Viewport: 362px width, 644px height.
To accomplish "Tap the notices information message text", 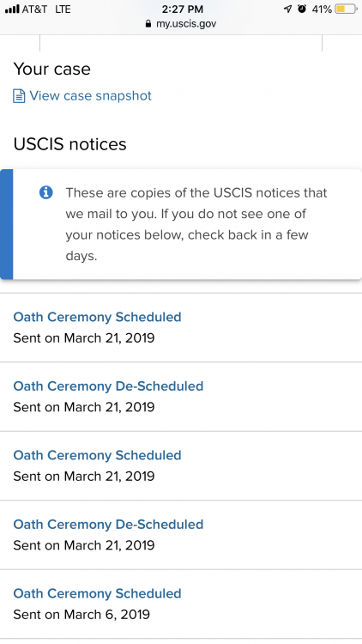I will pyautogui.click(x=196, y=224).
